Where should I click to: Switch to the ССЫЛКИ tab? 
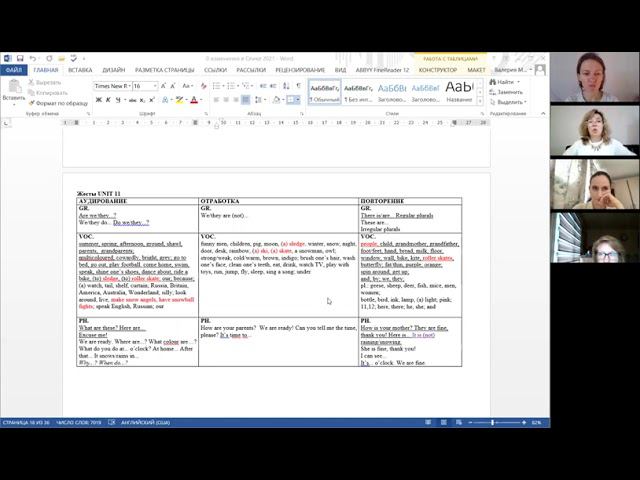216,70
